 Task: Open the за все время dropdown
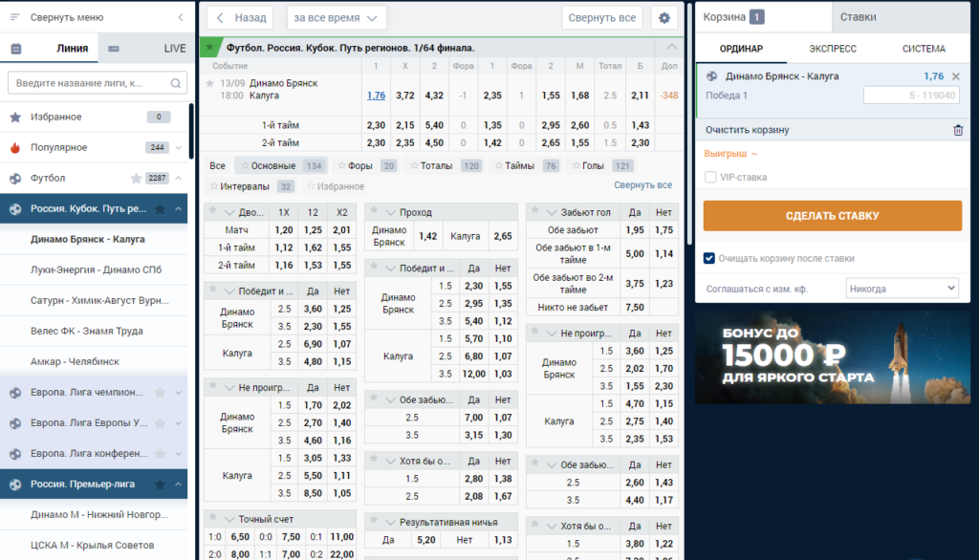pyautogui.click(x=336, y=17)
